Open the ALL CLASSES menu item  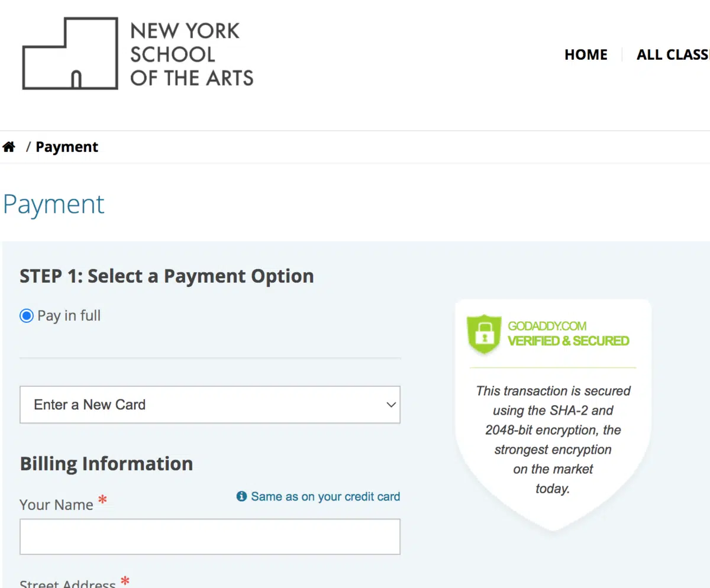click(673, 55)
